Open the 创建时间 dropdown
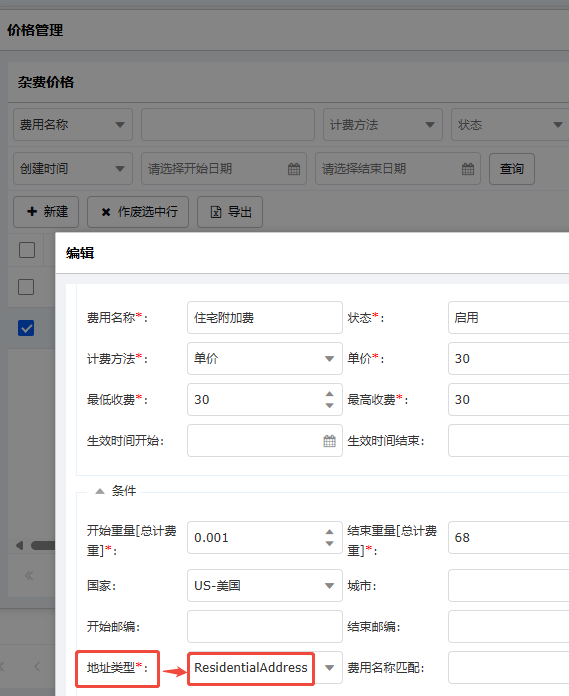Screen dimensions: 569x696 [73, 169]
